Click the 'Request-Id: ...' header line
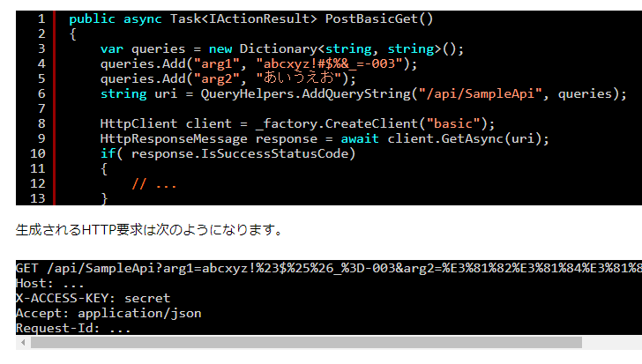This screenshot has height=364, width=642. (x=73, y=328)
